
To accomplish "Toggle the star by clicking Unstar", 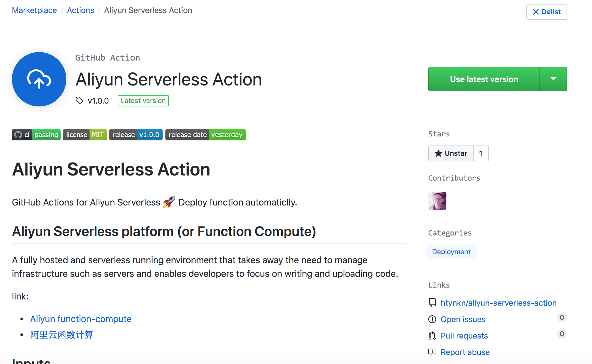I will (x=450, y=153).
